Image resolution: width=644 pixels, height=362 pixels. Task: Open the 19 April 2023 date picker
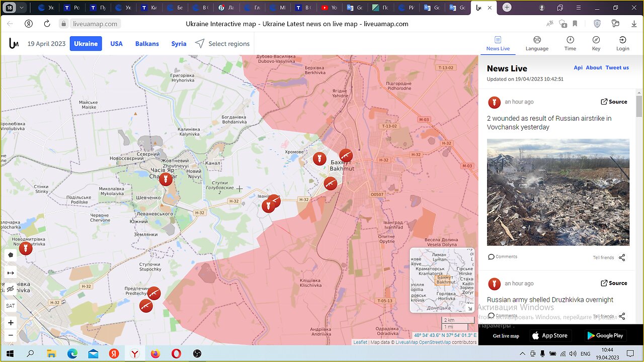pos(46,44)
